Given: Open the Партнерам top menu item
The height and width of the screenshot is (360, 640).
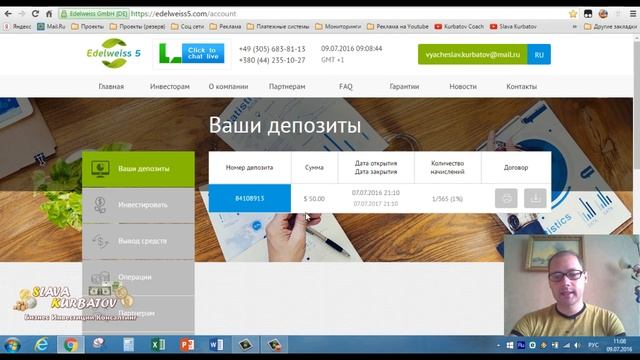Looking at the screenshot, I should [x=287, y=87].
